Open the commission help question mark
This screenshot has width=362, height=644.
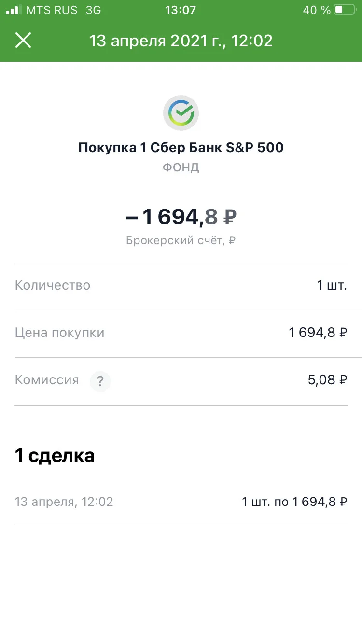click(x=100, y=382)
